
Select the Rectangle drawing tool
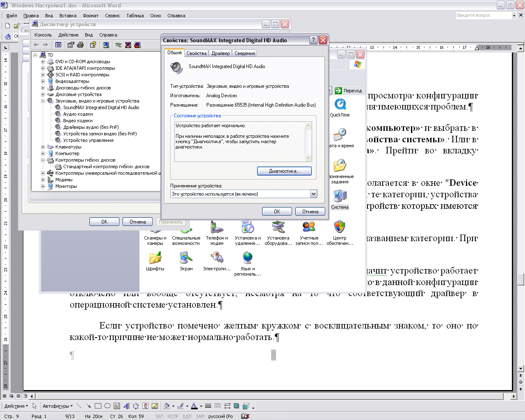point(98,406)
